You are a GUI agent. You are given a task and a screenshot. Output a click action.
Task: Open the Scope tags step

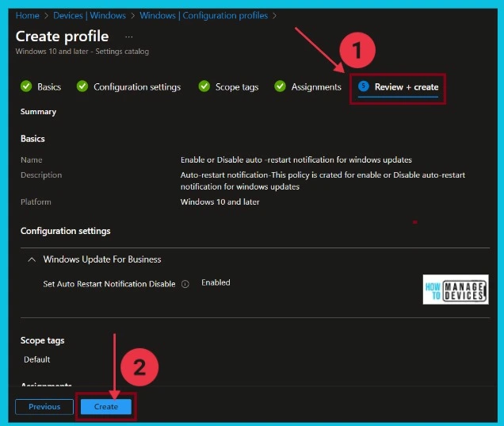pyautogui.click(x=228, y=86)
